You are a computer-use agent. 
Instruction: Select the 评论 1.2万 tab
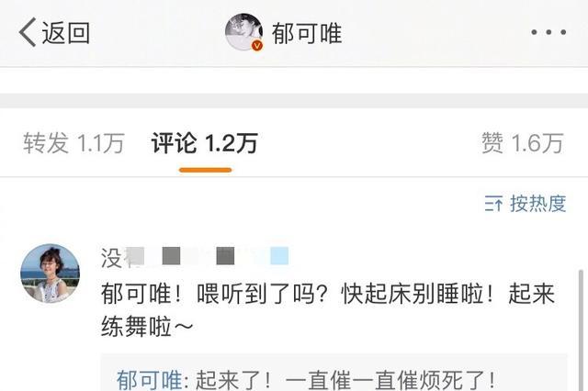(205, 143)
